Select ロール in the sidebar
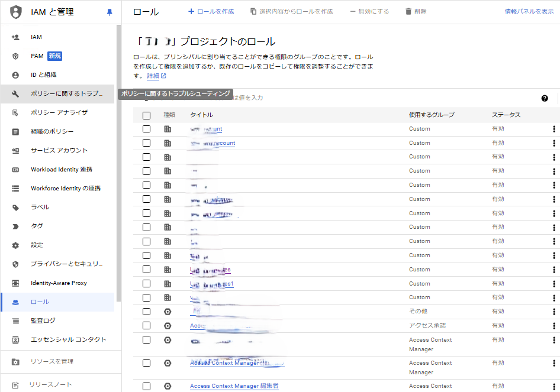Viewport: 560px width, 392px height. coord(57,302)
